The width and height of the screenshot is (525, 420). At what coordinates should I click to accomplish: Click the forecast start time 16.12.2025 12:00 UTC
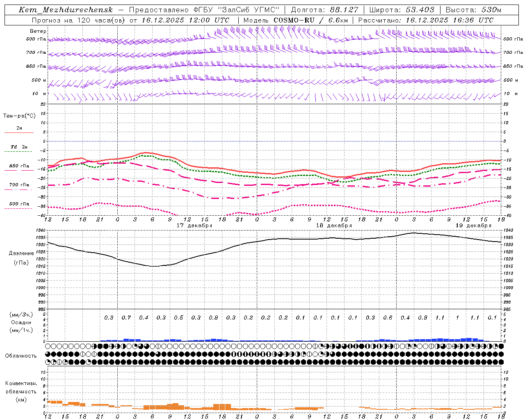[185, 20]
